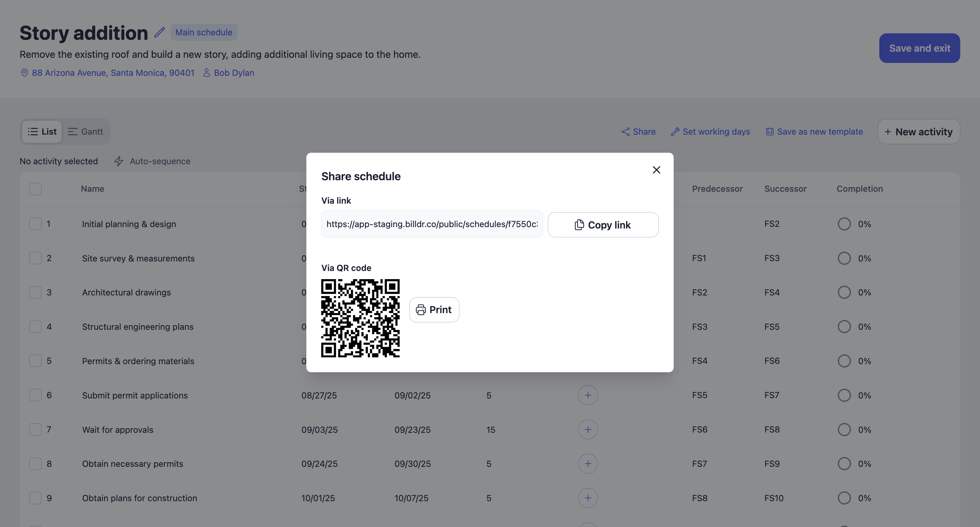This screenshot has height=527, width=980.
Task: Click the Predecessor column header
Action: pos(717,189)
